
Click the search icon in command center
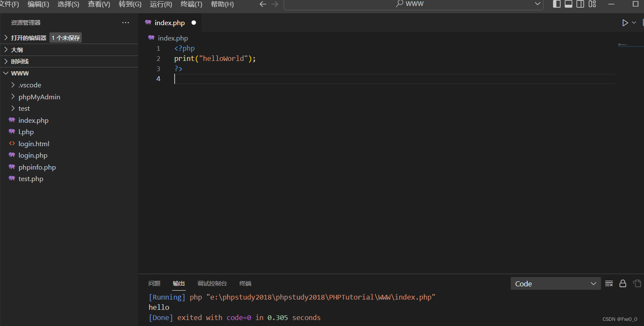coord(400,4)
